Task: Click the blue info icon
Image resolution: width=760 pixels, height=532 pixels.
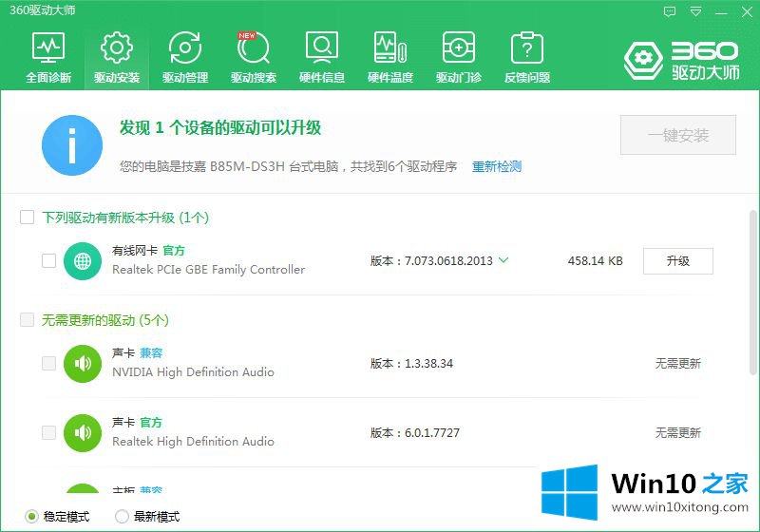Action: pyautogui.click(x=72, y=144)
